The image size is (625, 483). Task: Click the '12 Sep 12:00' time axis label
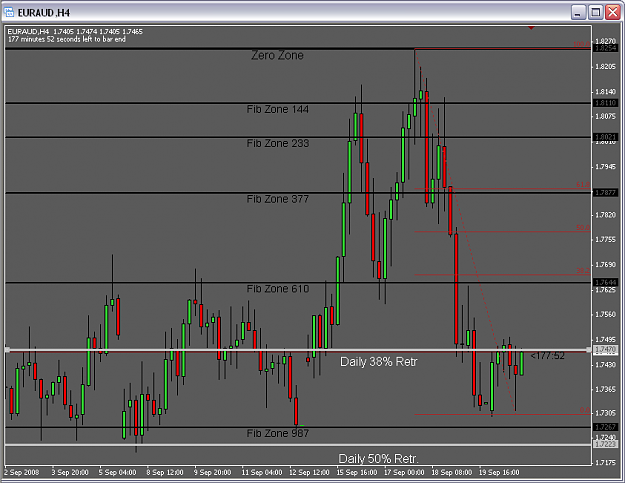(309, 472)
